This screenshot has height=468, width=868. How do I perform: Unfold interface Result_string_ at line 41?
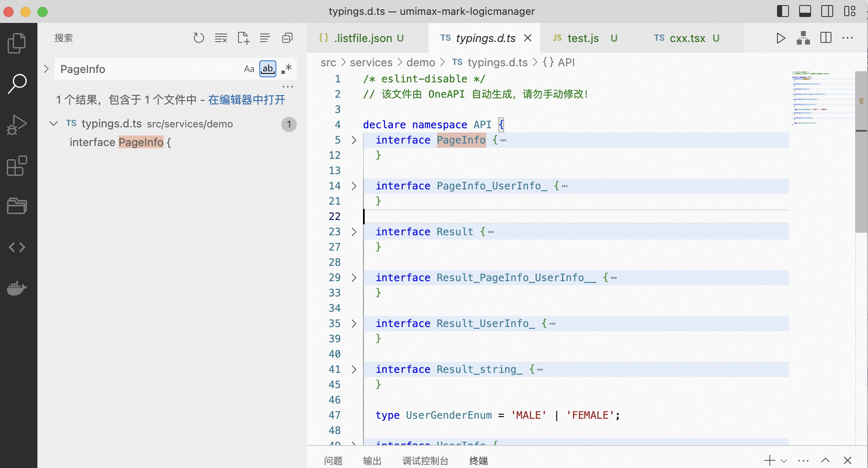354,369
